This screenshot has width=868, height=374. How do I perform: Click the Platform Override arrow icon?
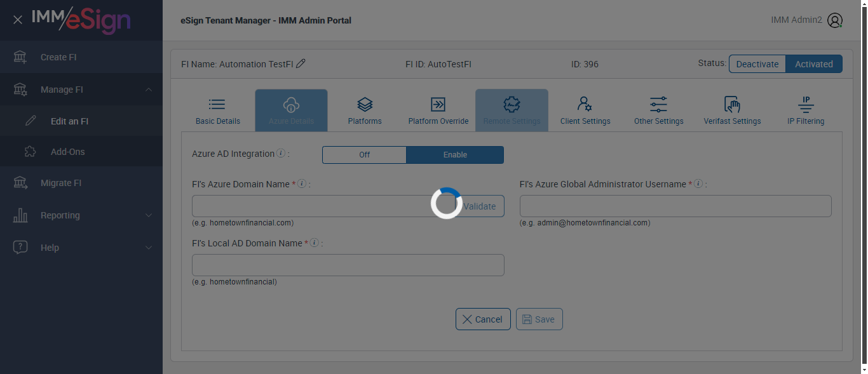pos(438,104)
